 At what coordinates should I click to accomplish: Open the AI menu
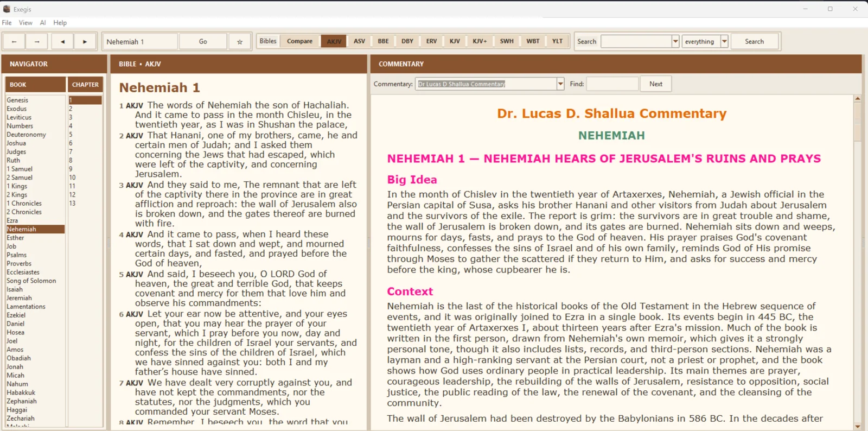pos(43,23)
